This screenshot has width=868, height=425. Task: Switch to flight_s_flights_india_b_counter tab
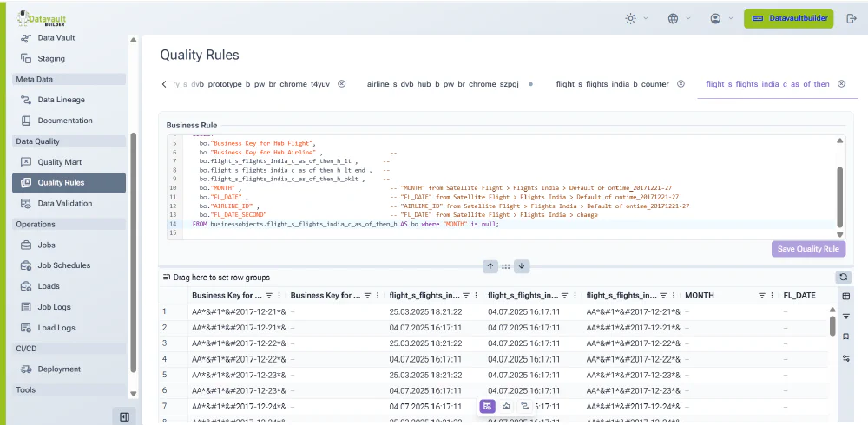(612, 84)
